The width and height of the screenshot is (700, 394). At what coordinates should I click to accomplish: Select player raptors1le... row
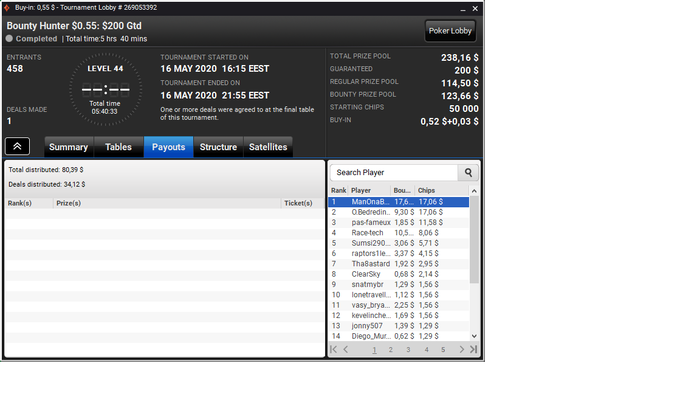point(399,253)
